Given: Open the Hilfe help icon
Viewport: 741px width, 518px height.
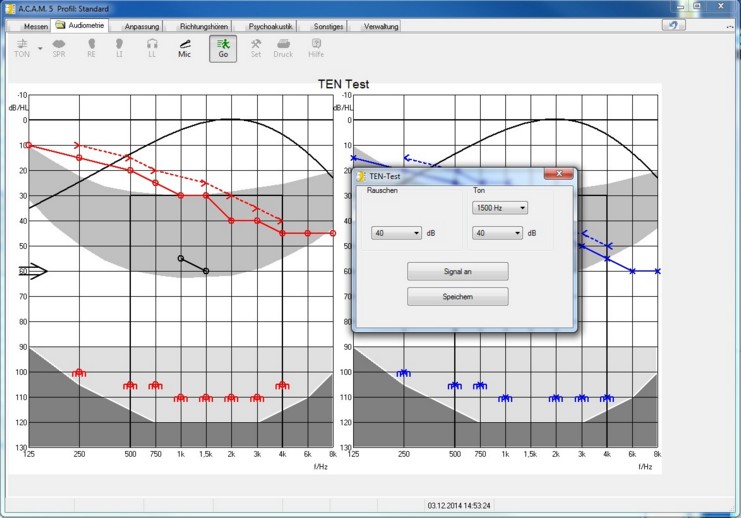Looking at the screenshot, I should [316, 49].
